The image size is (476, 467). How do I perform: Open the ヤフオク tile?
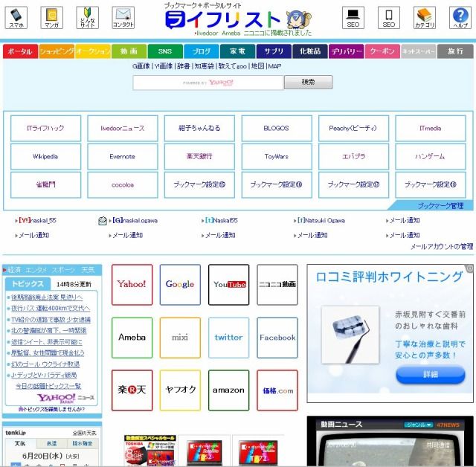point(180,390)
